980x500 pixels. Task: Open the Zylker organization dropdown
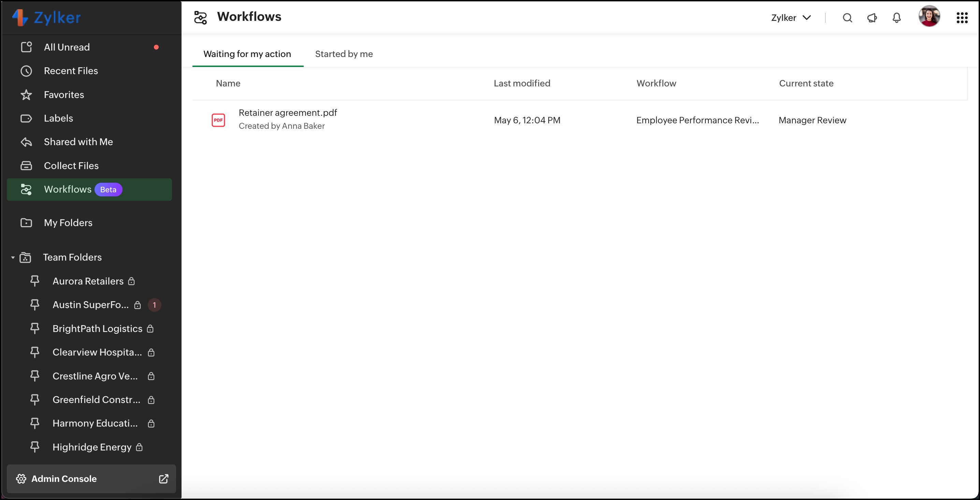click(x=791, y=18)
